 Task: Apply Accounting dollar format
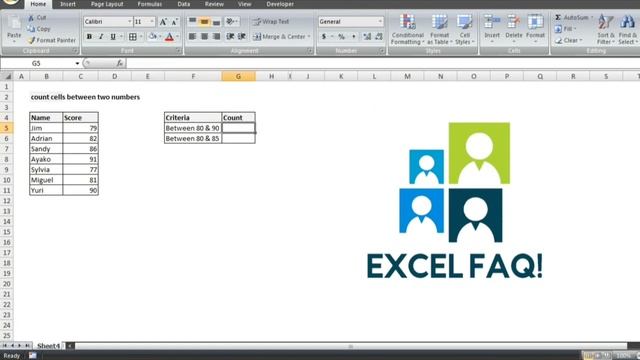tap(324, 37)
